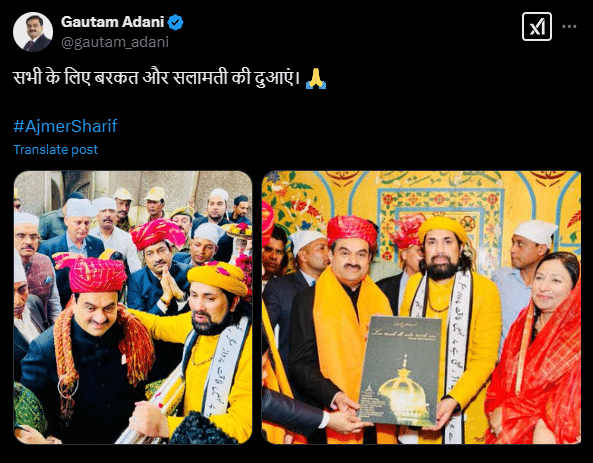
Task: Click the Gautam Adani display name
Action: click(112, 22)
